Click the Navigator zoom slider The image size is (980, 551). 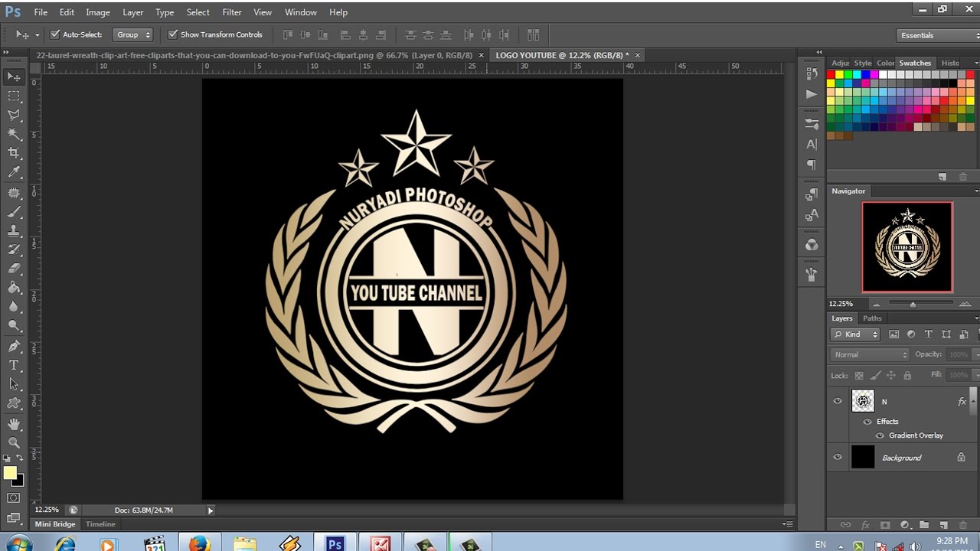(913, 304)
